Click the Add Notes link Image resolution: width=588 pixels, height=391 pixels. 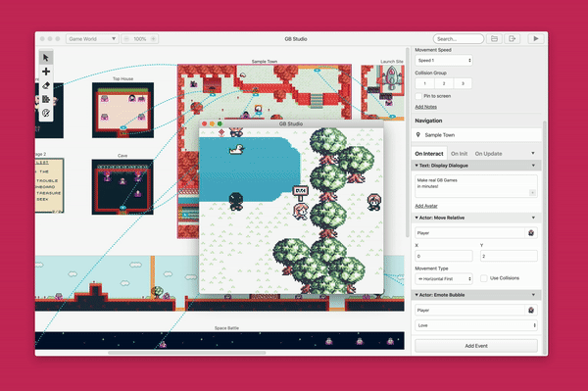425,107
